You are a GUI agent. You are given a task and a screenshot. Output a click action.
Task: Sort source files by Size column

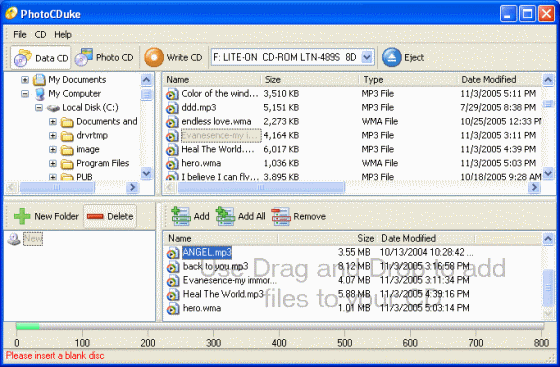point(310,80)
